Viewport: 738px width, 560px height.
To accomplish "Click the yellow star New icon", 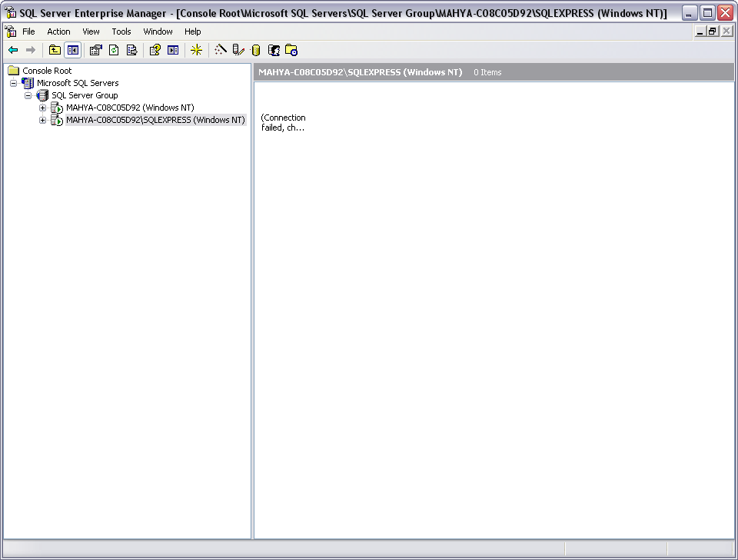I will point(196,50).
